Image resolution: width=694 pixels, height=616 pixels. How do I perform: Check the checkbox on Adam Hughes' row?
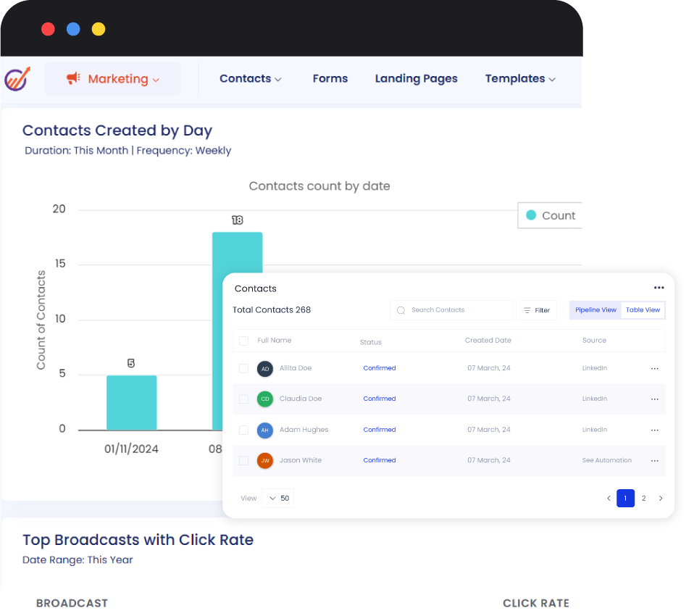tap(243, 430)
